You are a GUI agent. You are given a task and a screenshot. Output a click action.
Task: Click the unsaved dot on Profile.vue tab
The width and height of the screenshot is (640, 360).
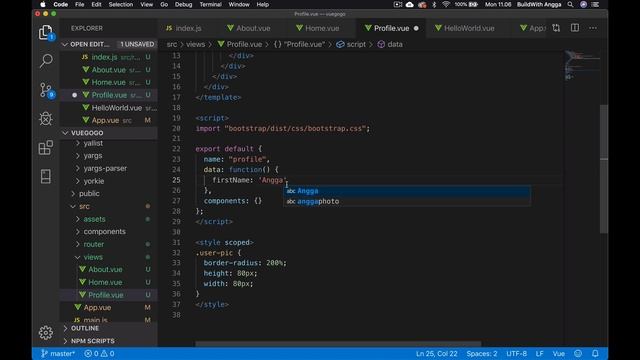tap(416, 28)
